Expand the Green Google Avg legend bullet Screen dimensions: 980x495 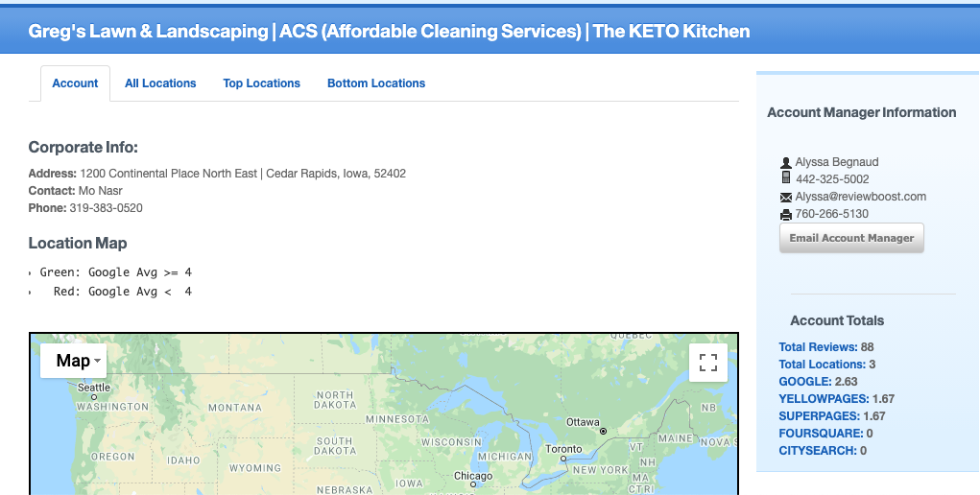[30, 273]
